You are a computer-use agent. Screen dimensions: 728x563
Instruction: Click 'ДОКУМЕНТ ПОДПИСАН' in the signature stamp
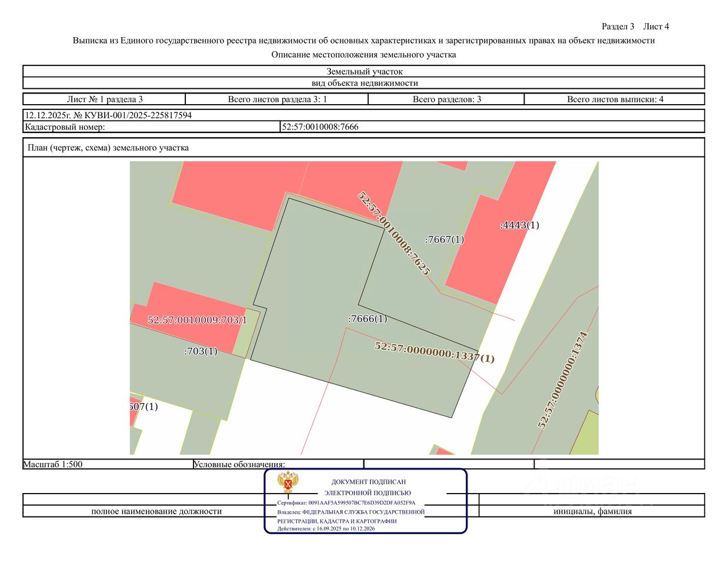[369, 482]
